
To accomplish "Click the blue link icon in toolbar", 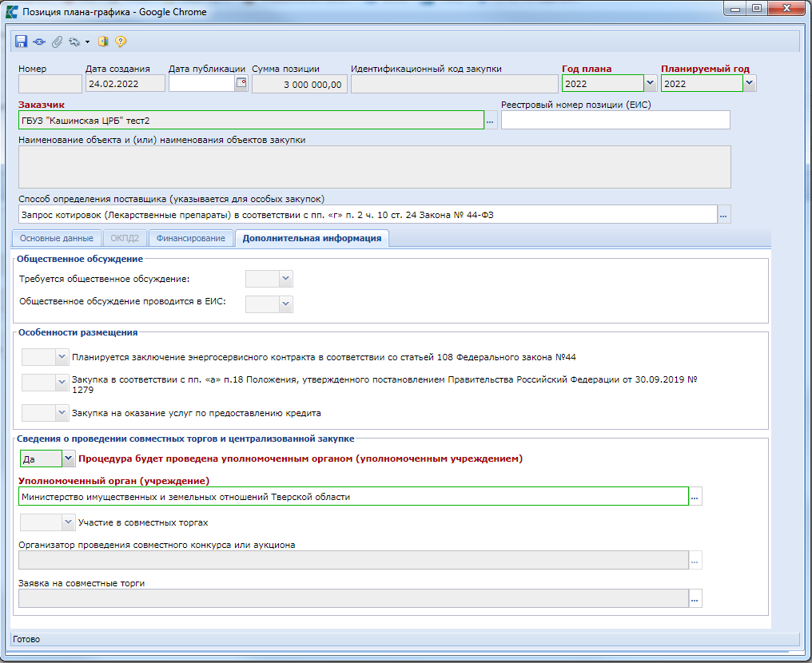I will (39, 42).
